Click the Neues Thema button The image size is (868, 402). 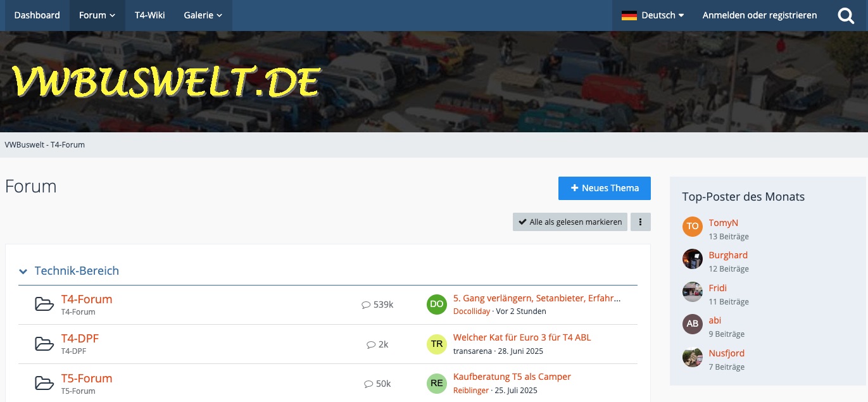605,188
